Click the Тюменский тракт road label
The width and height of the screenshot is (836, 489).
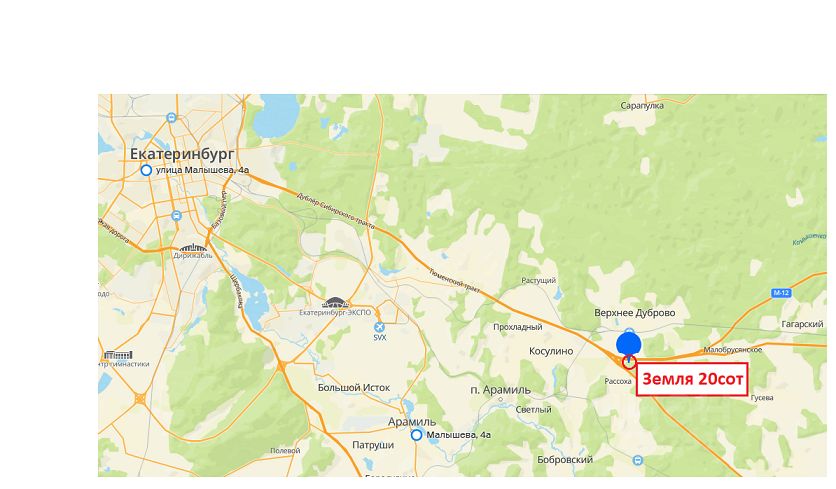pos(455,280)
